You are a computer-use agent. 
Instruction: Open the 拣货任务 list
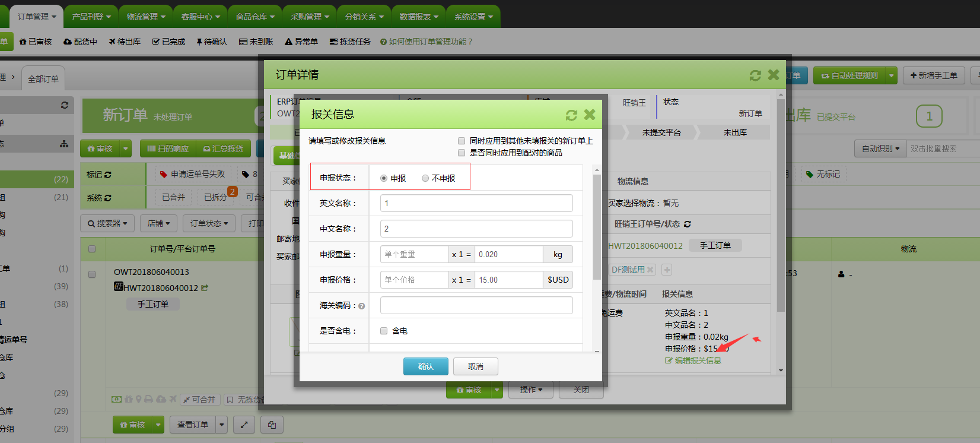coord(350,42)
